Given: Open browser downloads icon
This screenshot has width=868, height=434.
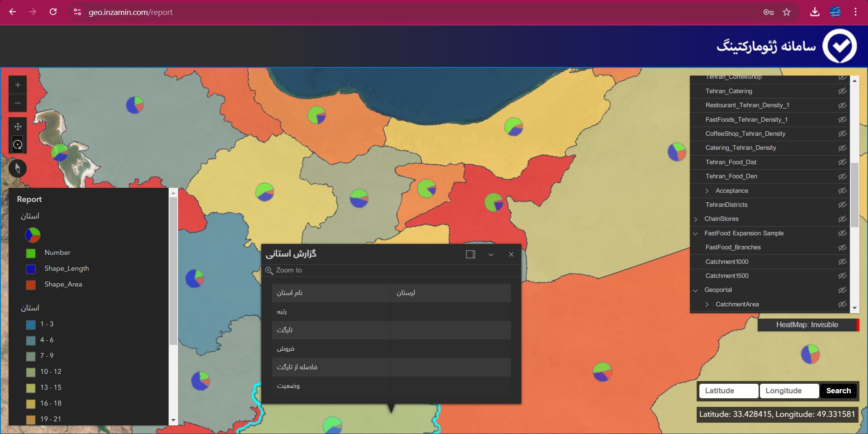Looking at the screenshot, I should coord(815,12).
